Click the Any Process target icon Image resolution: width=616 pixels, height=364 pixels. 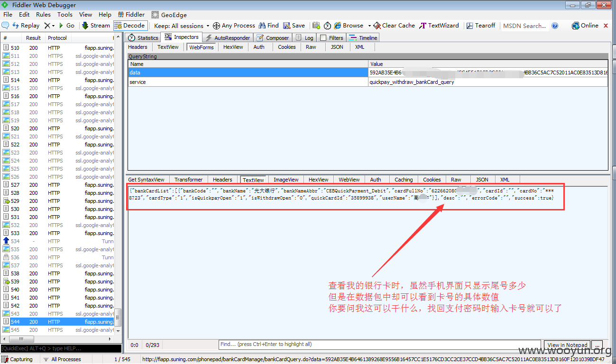tap(216, 26)
